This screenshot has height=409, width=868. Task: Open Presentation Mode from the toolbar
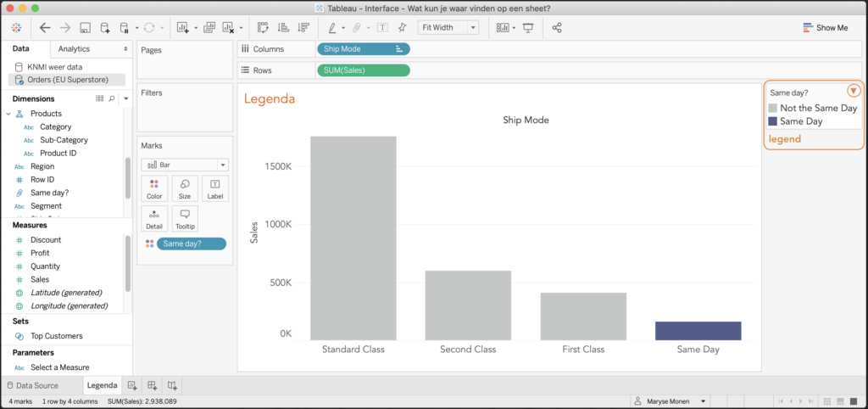(529, 28)
